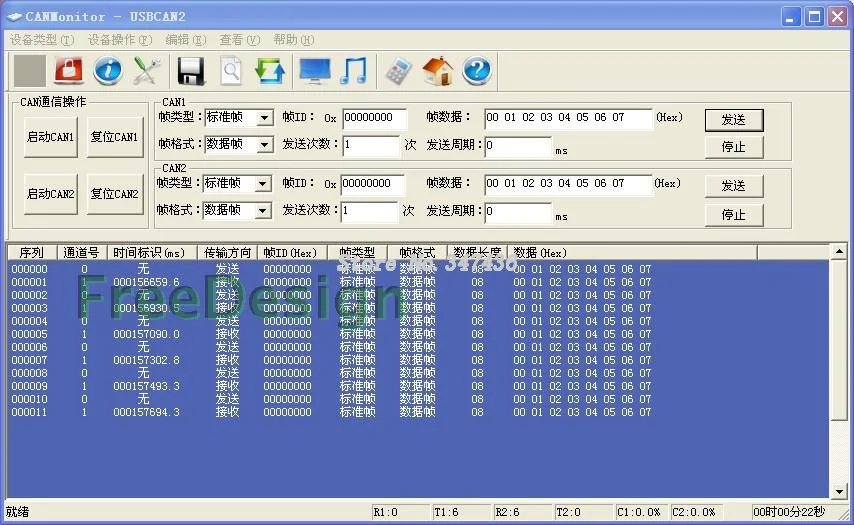Click CAN1 发送周期 input field
This screenshot has height=525, width=854.
click(518, 145)
